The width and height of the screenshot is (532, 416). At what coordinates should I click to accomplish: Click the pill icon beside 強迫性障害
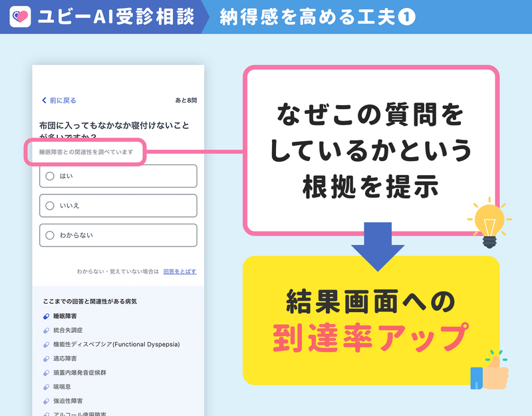[47, 401]
